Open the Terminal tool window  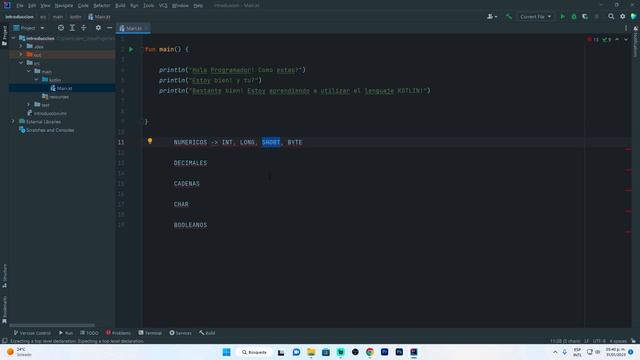[150, 333]
